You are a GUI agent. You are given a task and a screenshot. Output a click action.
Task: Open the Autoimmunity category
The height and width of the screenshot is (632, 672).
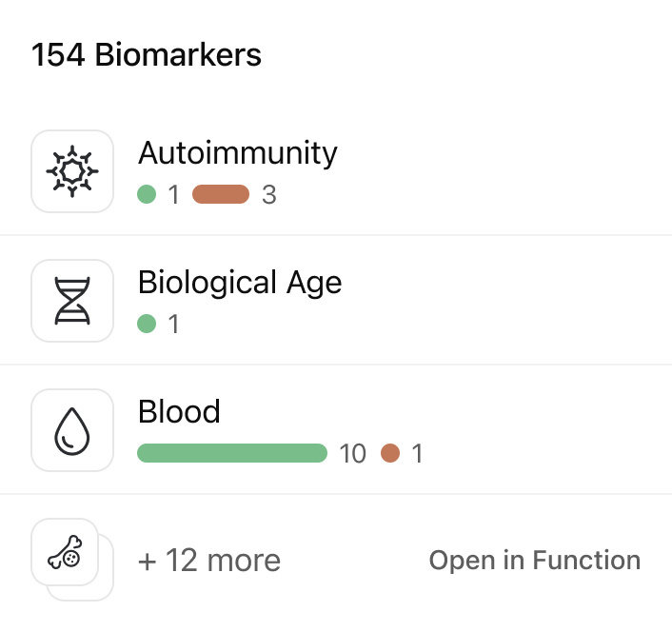pos(238,153)
